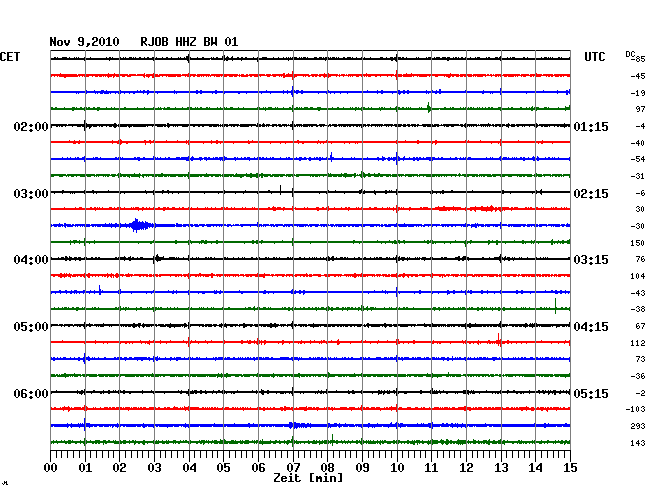Click the CET time label '04:00'
The height and width of the screenshot is (494, 650).
[x=31, y=260]
